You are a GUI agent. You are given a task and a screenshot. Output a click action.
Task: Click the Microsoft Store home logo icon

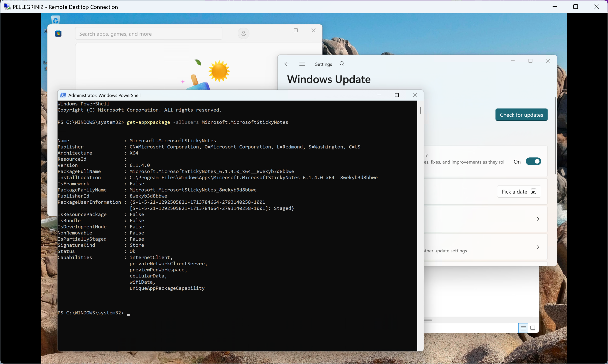pyautogui.click(x=58, y=34)
